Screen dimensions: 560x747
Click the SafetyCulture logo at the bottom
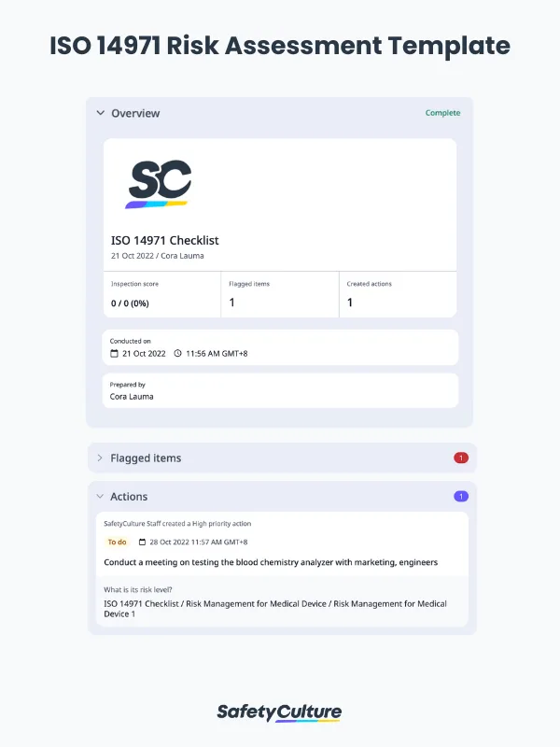point(280,712)
